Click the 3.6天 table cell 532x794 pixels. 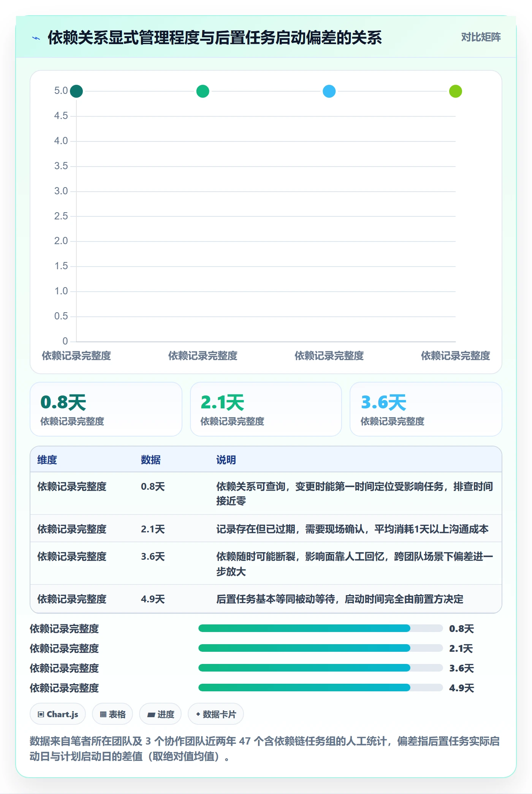click(x=153, y=556)
